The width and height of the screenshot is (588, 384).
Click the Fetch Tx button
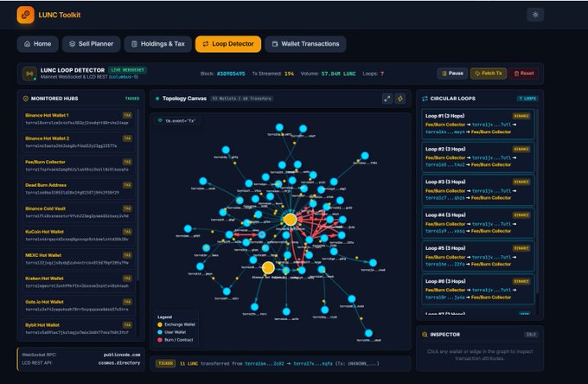(x=489, y=74)
